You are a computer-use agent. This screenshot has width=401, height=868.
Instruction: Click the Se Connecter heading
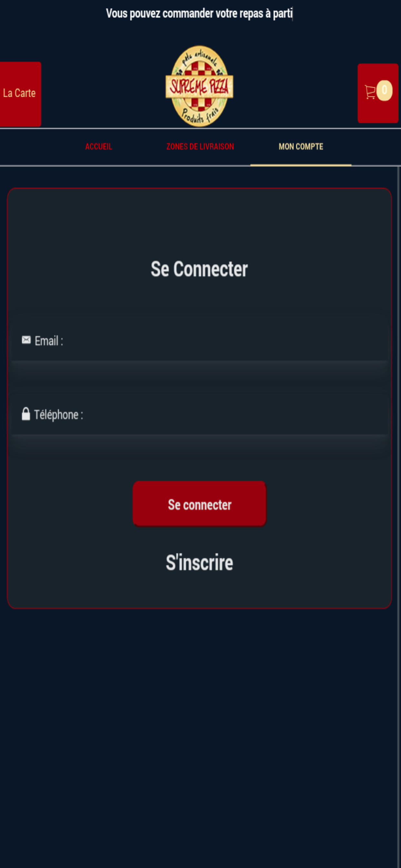199,269
